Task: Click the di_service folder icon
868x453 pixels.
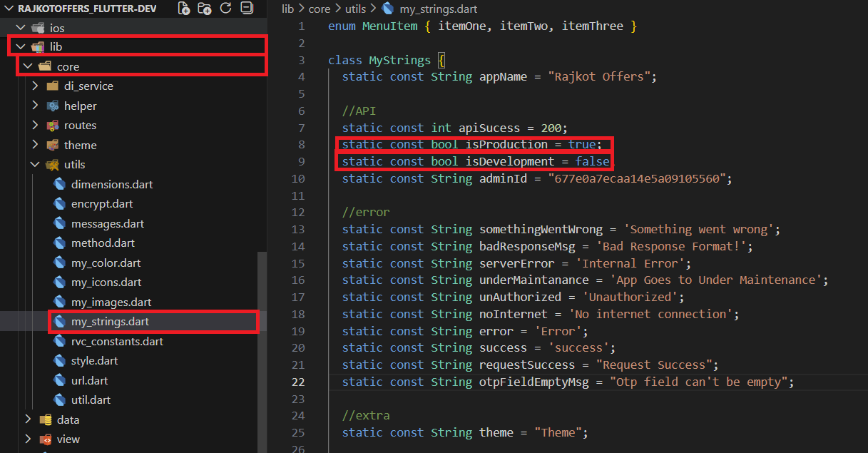Action: pos(52,86)
